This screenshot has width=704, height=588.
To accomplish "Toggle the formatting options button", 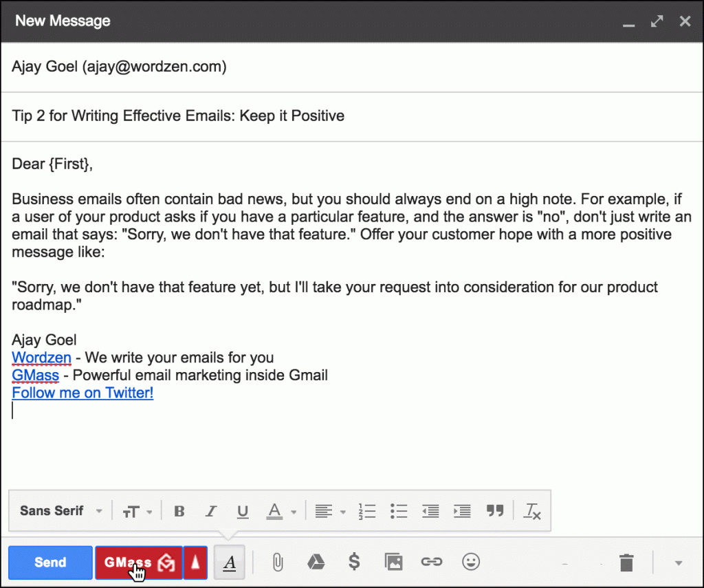I will click(230, 563).
